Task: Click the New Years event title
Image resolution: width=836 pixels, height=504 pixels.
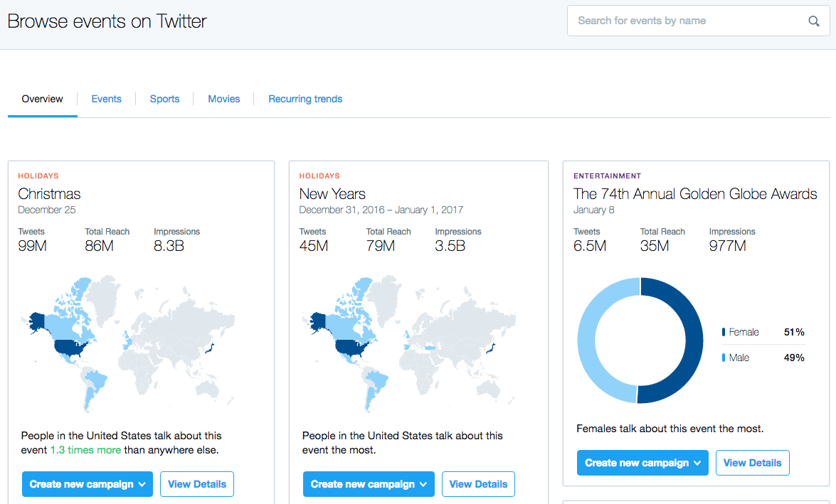Action: (332, 194)
